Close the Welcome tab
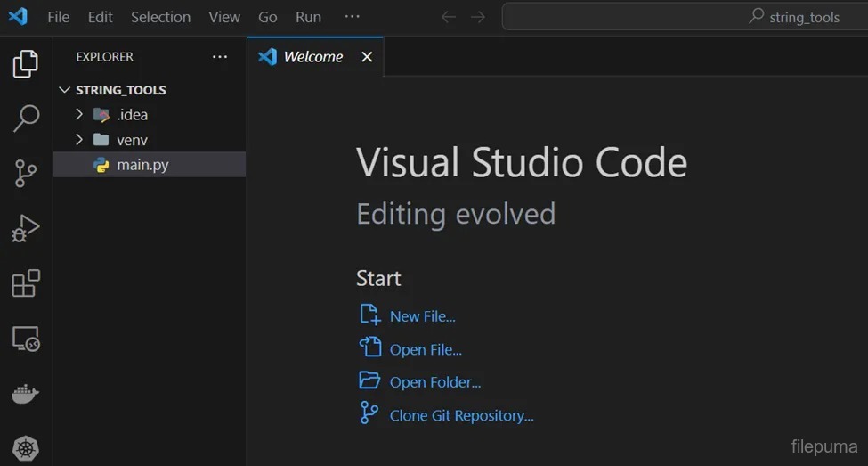The height and width of the screenshot is (466, 868). tap(367, 56)
